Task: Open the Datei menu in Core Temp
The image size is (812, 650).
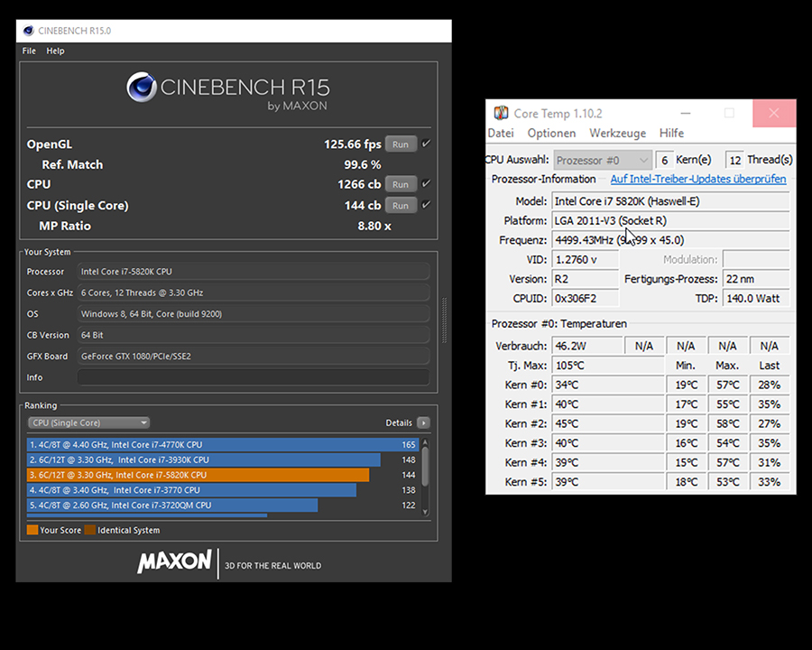Action: click(x=501, y=134)
